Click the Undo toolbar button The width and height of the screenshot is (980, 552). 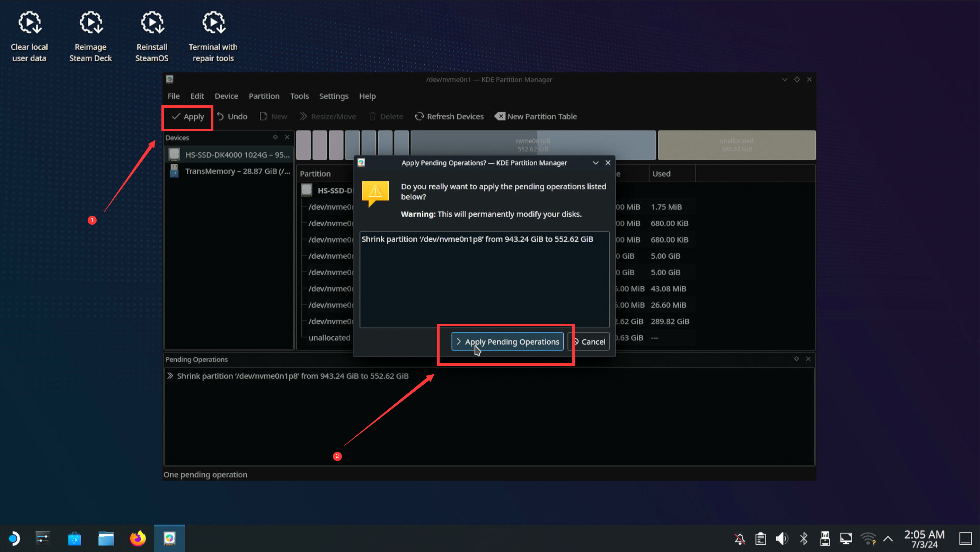(x=232, y=116)
